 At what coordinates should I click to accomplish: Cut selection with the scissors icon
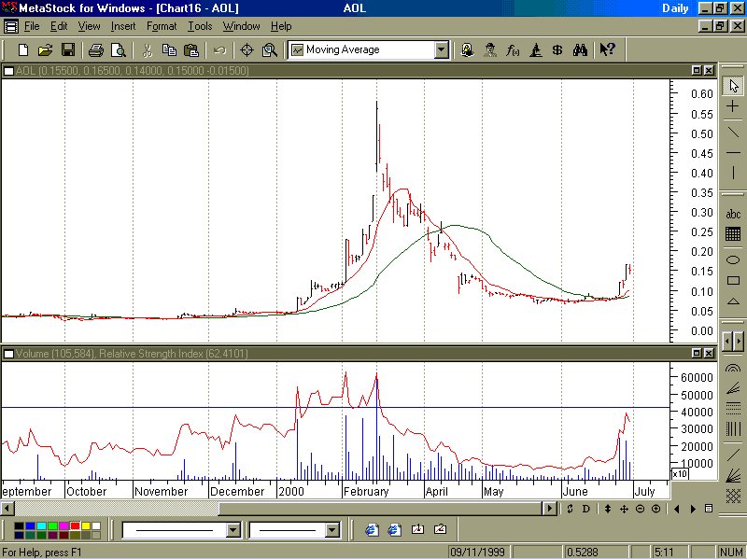[x=148, y=50]
